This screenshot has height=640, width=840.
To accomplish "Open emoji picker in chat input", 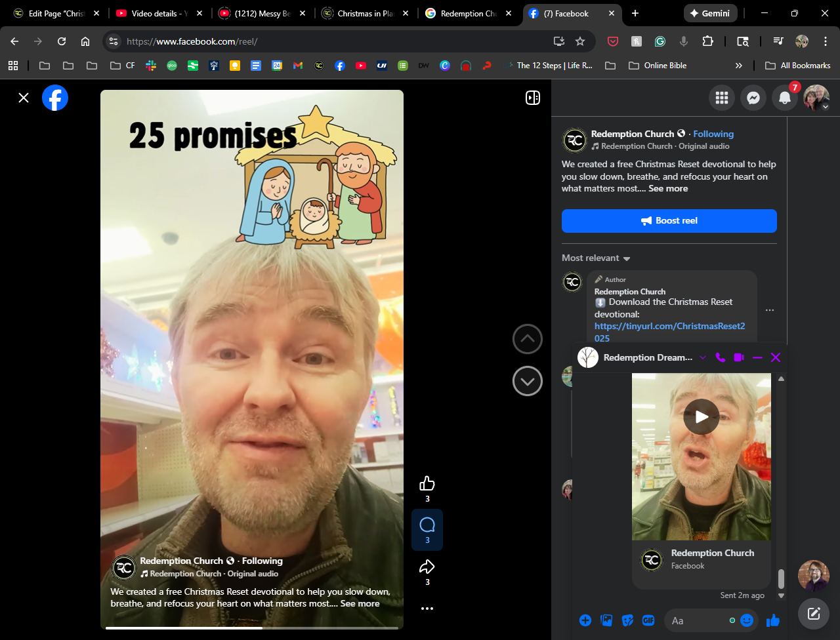I will pos(747,620).
